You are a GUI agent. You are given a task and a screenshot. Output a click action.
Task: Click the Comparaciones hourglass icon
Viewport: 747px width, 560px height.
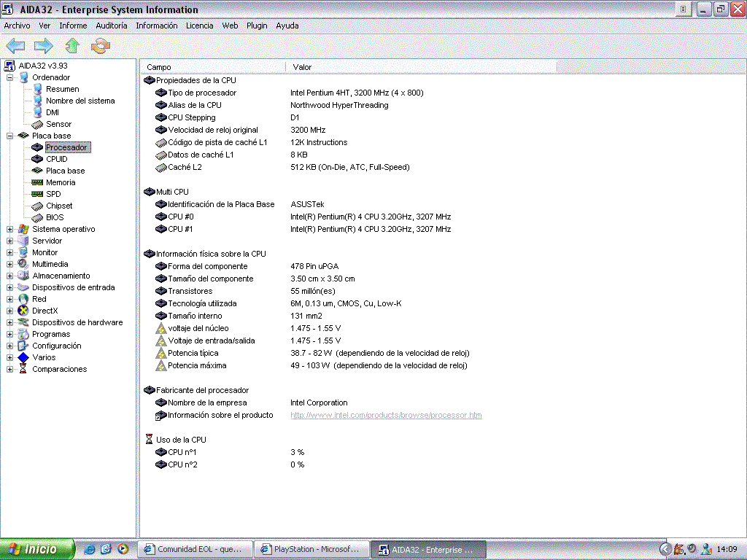click(x=23, y=369)
